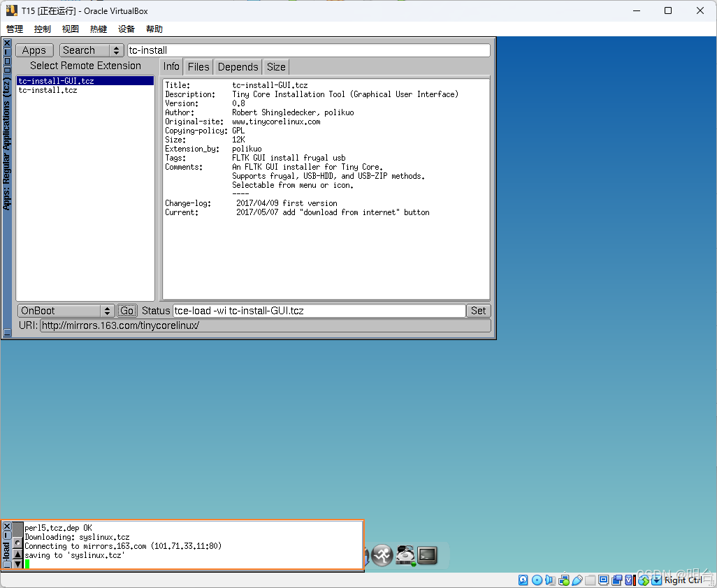Close the download terminal with X icon
Screen dimensions: 717x588
click(x=7, y=527)
